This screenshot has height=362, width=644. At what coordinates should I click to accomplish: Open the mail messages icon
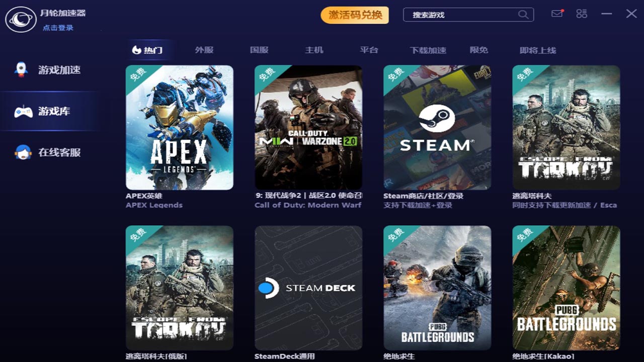557,14
